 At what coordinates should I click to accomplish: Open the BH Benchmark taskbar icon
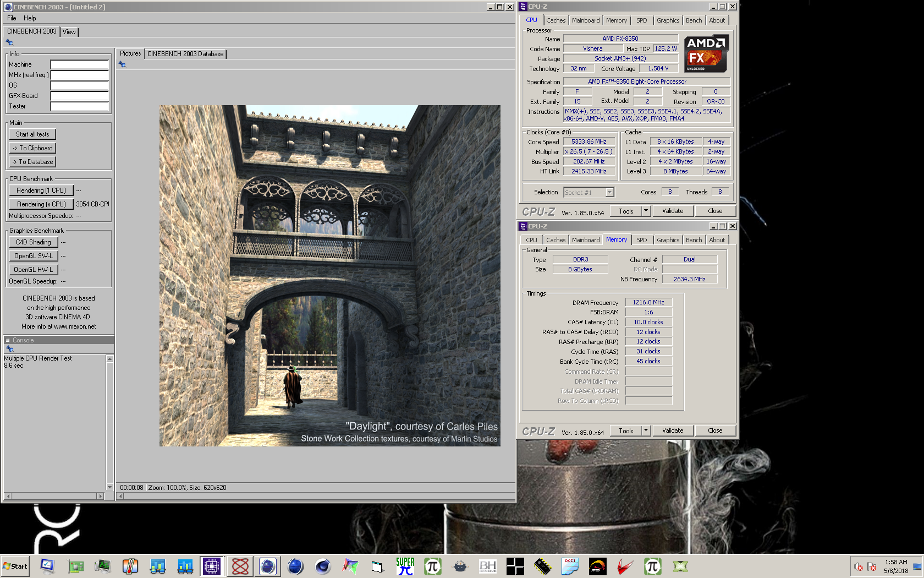(488, 566)
